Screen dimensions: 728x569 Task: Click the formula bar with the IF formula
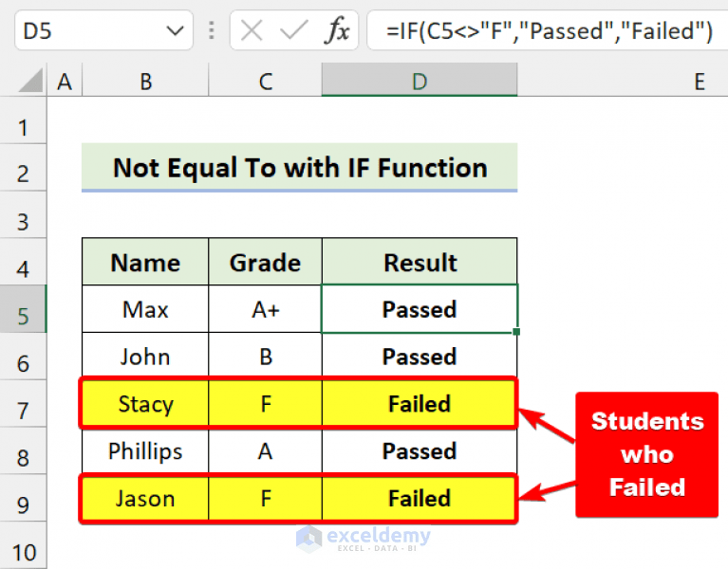(x=548, y=30)
